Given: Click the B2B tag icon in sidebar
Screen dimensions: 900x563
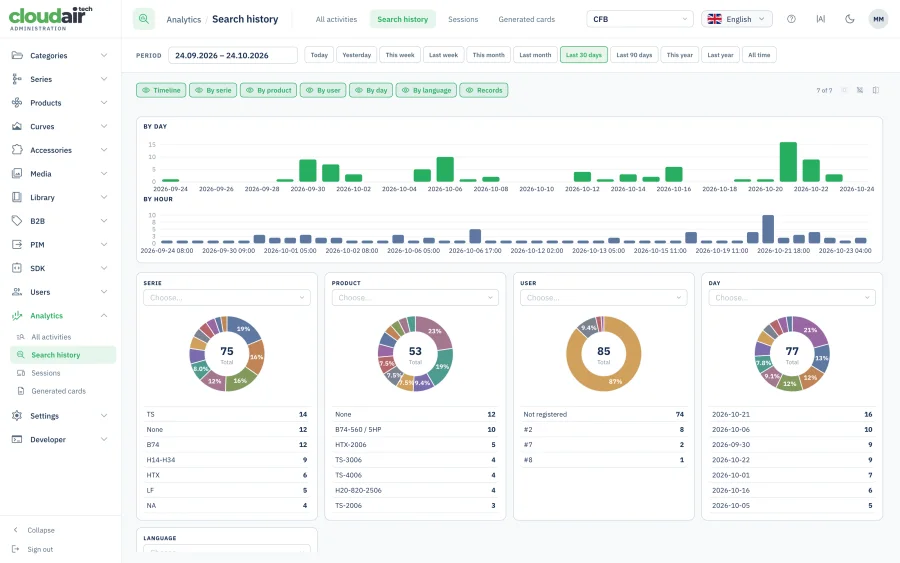Looking at the screenshot, I should pyautogui.click(x=17, y=220).
